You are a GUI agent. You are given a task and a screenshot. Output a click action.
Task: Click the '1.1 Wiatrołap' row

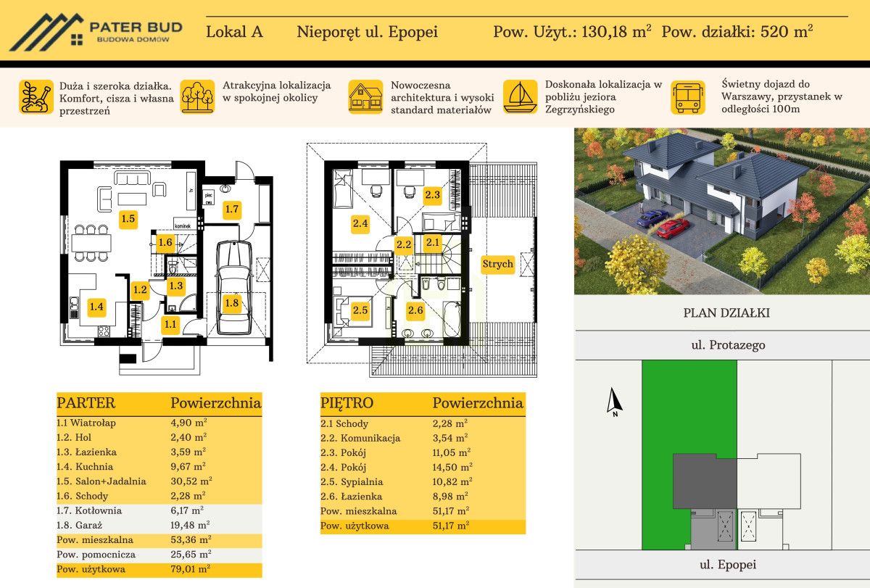pos(159,423)
